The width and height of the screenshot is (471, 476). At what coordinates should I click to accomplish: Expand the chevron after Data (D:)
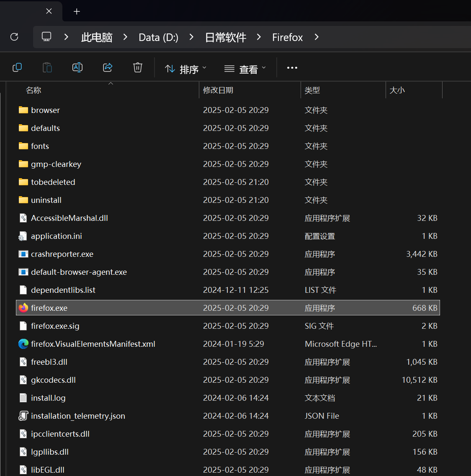191,37
